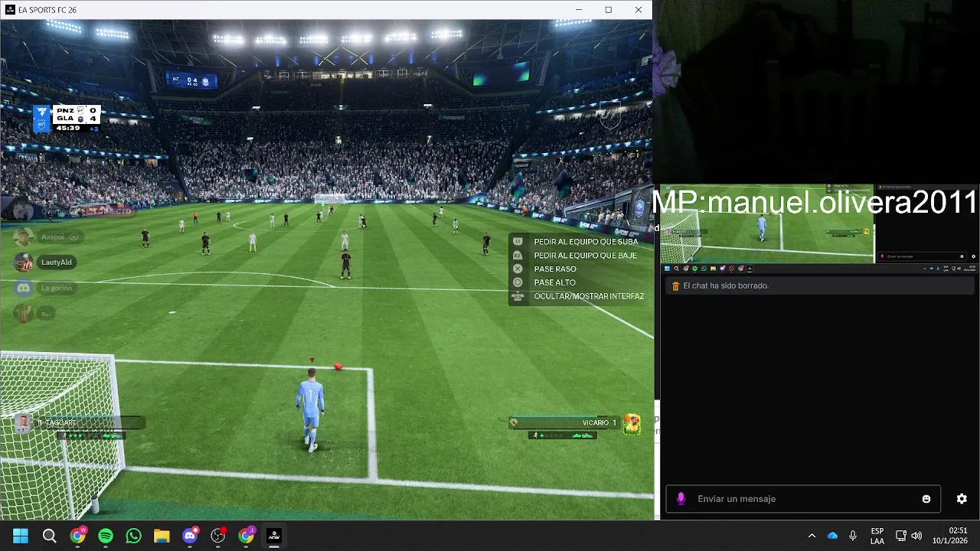Click the Le gorinn Discord avatar
980x551 pixels.
24,289
